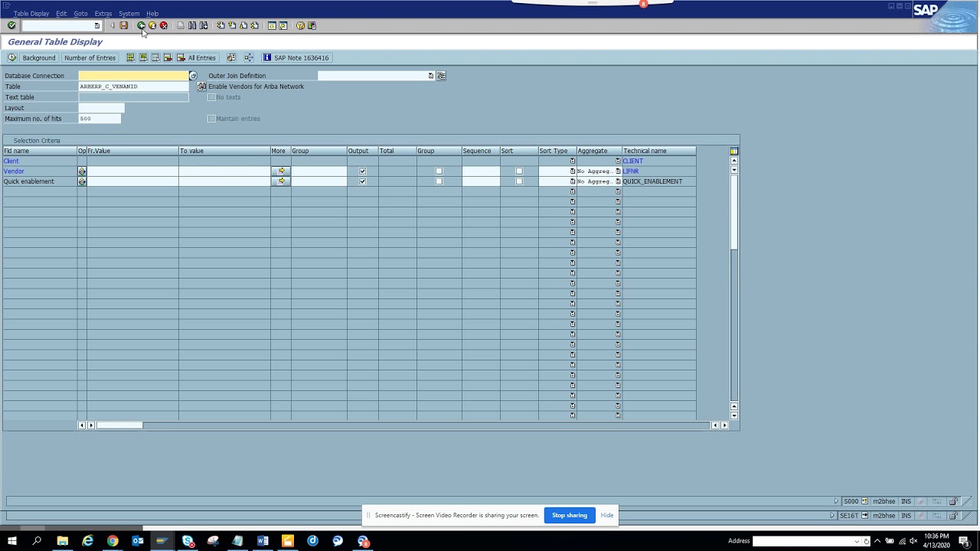Click the Background button
The image size is (980, 551).
(39, 58)
